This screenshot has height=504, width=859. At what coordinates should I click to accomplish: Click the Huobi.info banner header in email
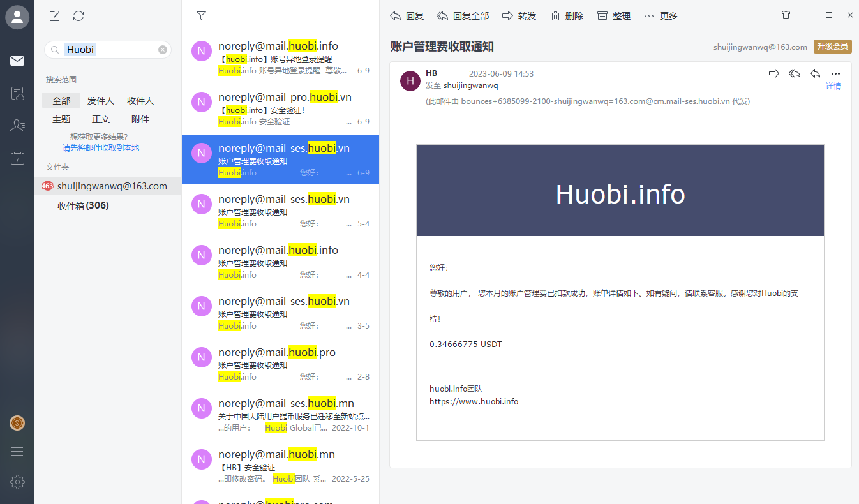pyautogui.click(x=620, y=191)
